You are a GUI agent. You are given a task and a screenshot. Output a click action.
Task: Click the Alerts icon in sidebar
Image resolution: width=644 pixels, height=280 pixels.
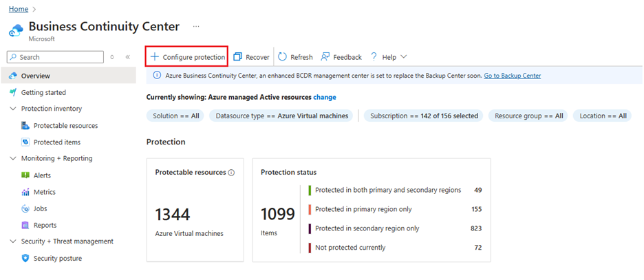point(25,175)
